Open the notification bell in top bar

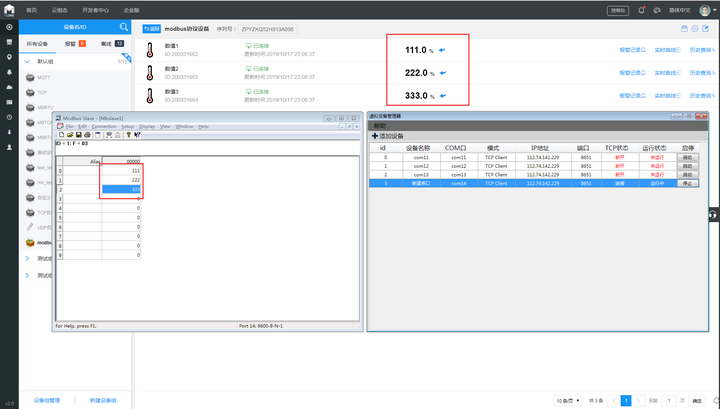coord(641,10)
